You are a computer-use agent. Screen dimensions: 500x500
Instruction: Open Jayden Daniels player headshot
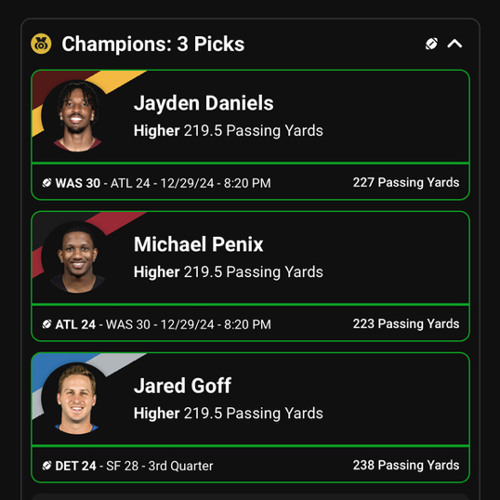(x=77, y=116)
